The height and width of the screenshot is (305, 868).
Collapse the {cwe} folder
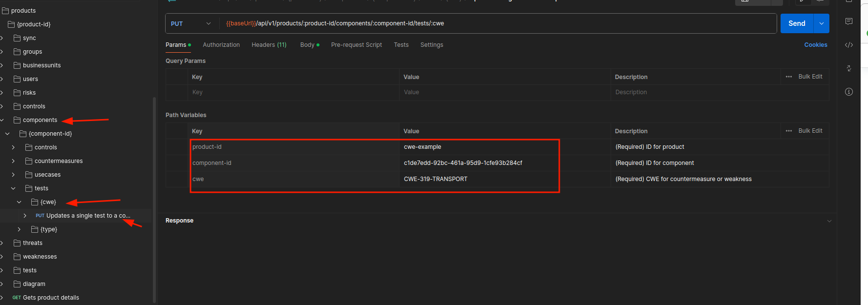point(19,202)
